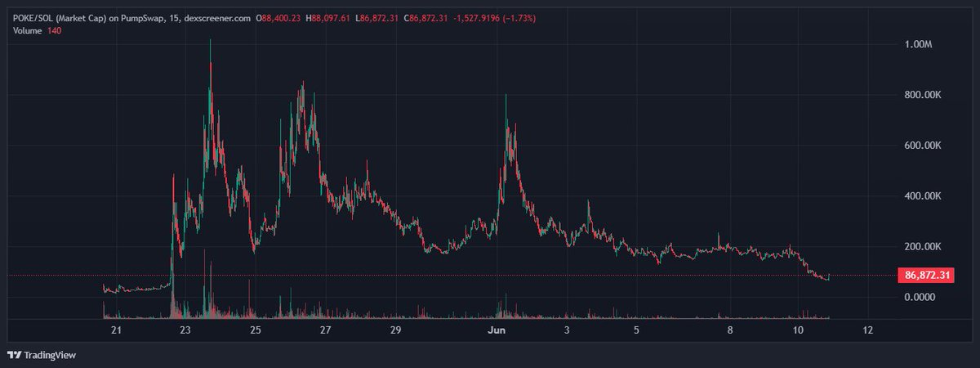Select the 12 date marker on time axis
This screenshot has width=980, height=368.
868,330
